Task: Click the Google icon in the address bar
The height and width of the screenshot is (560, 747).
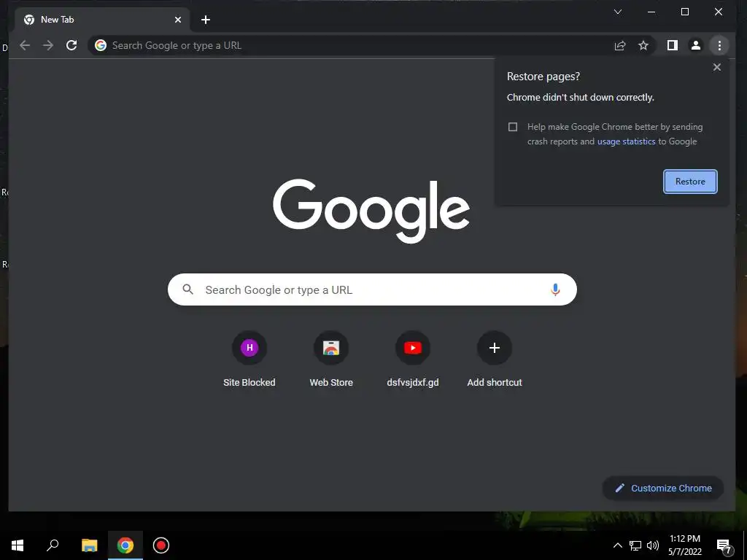Action: coord(101,45)
